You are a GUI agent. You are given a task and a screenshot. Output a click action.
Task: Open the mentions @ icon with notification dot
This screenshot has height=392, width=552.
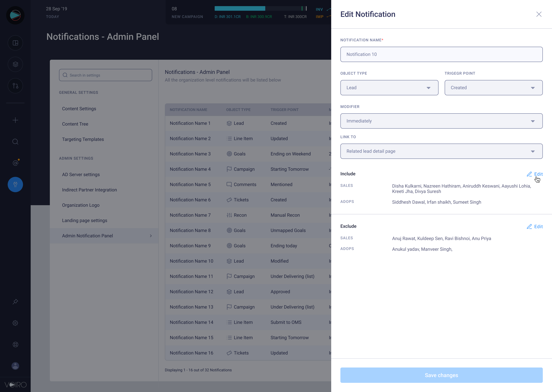[15, 163]
